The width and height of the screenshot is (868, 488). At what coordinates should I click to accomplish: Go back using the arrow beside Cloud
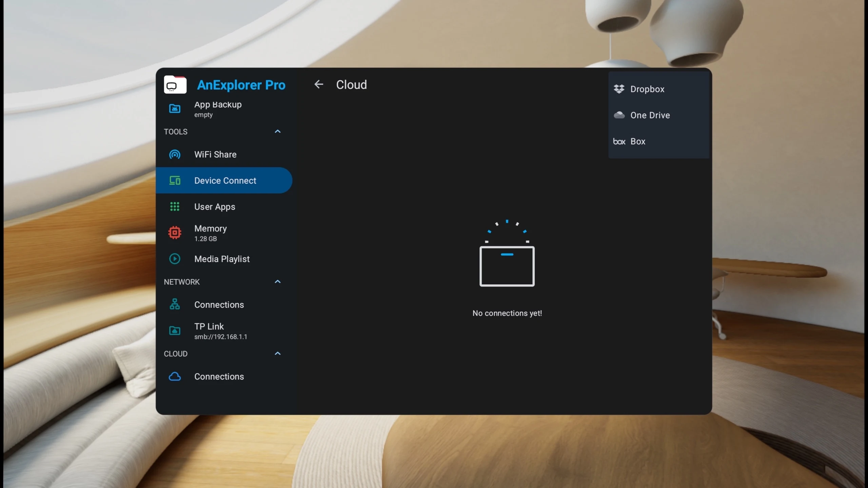[x=319, y=84]
